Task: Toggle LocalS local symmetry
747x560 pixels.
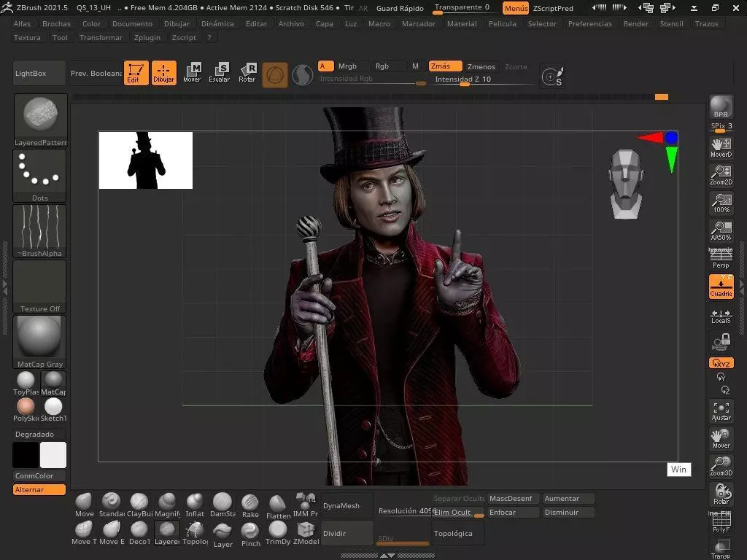Action: click(721, 316)
